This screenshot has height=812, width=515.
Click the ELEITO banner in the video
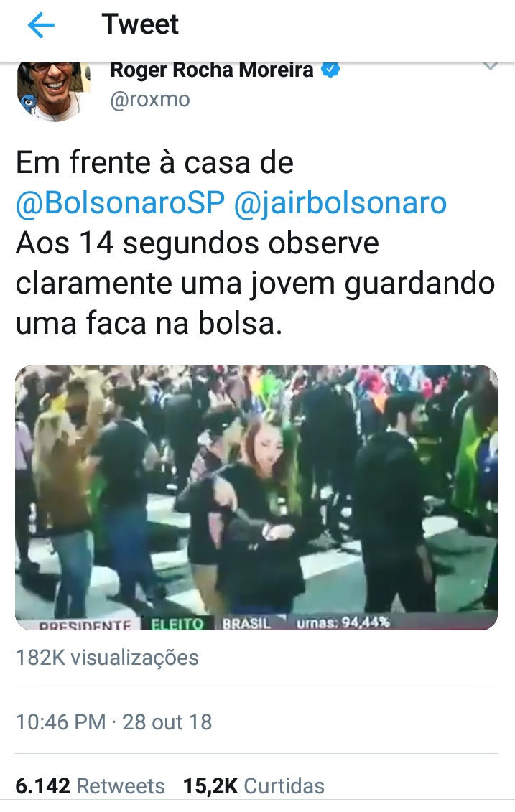177,623
